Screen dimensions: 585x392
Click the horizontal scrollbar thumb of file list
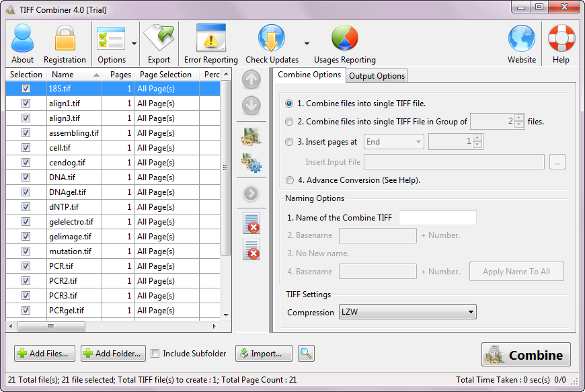click(x=51, y=326)
